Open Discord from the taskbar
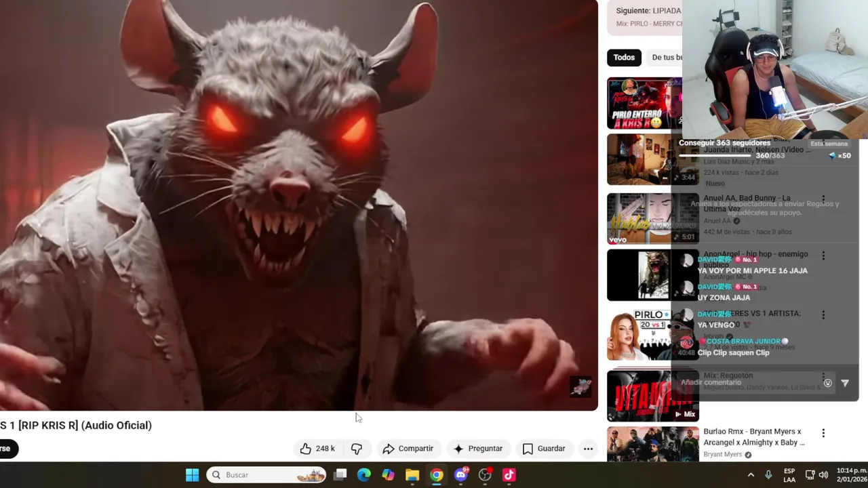The width and height of the screenshot is (868, 488). click(461, 475)
